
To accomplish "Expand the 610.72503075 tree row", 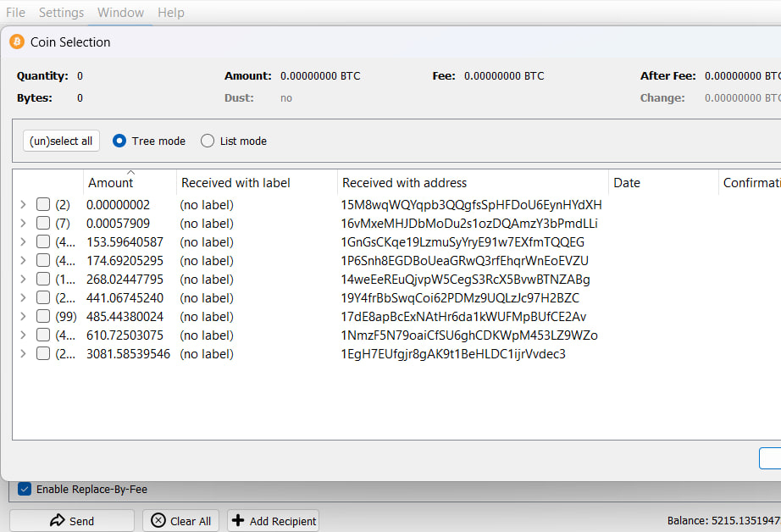I will (x=23, y=335).
